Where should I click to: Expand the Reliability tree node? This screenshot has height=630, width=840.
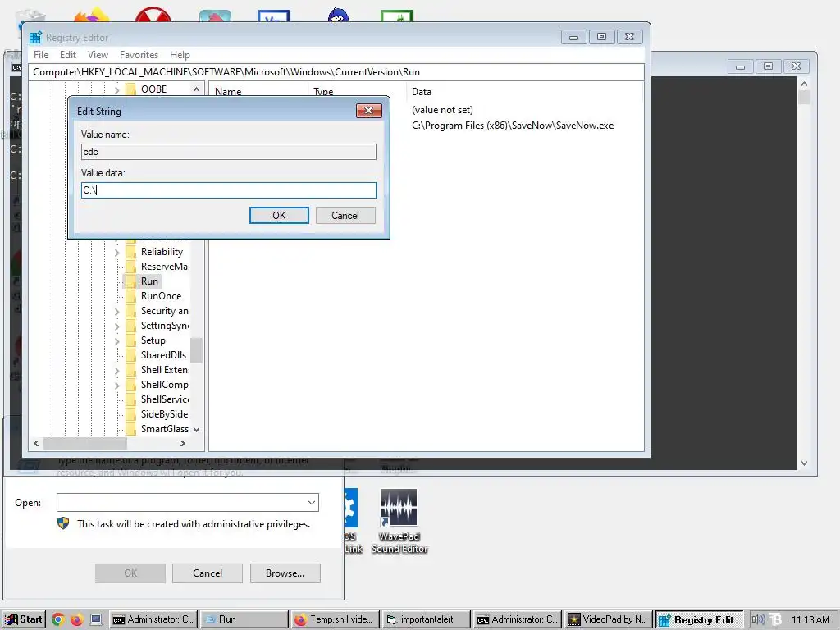coord(116,253)
